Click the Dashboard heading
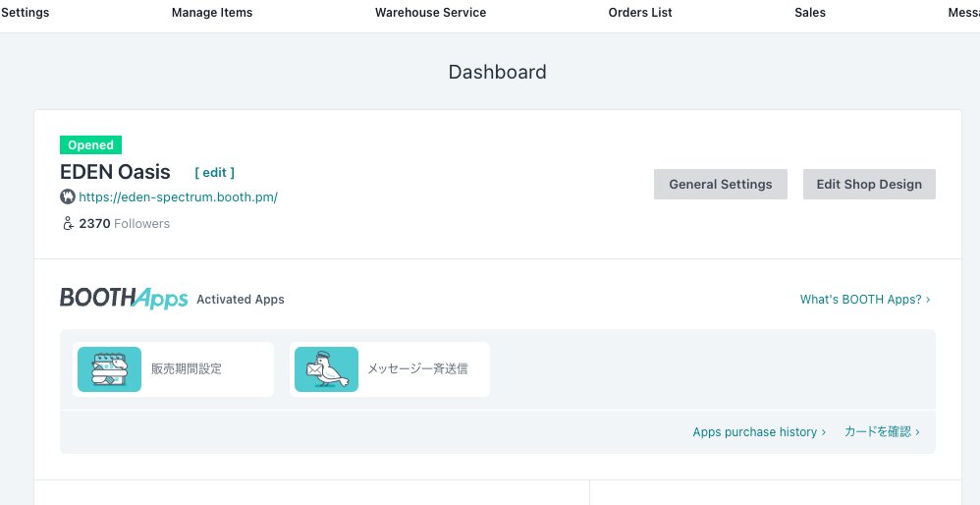 tap(498, 72)
